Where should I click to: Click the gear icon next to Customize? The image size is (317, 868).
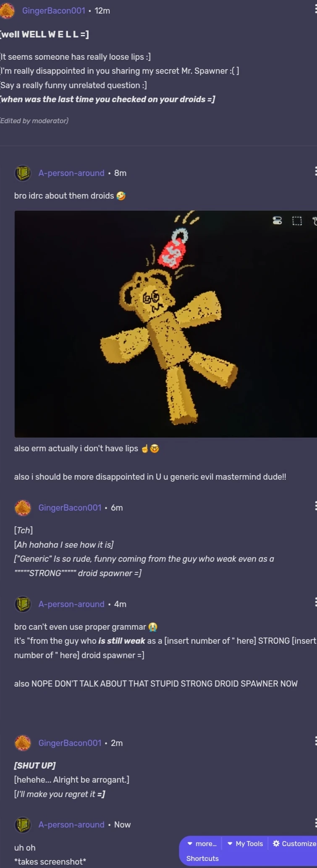coord(276,843)
